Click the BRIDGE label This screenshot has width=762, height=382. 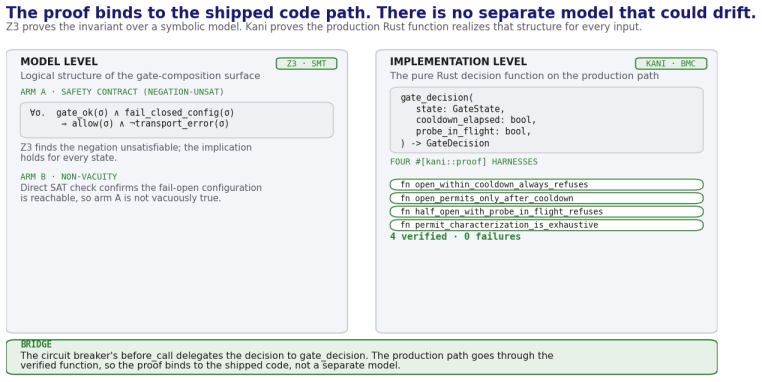[36, 345]
